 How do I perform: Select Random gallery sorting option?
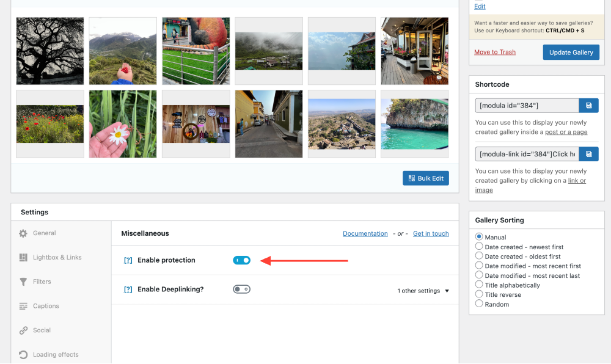click(x=479, y=304)
